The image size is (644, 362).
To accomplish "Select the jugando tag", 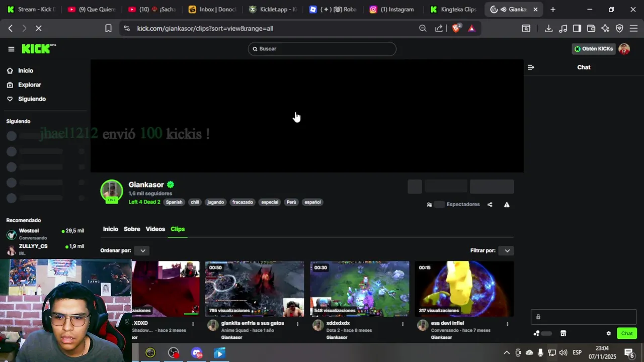I will pyautogui.click(x=215, y=202).
